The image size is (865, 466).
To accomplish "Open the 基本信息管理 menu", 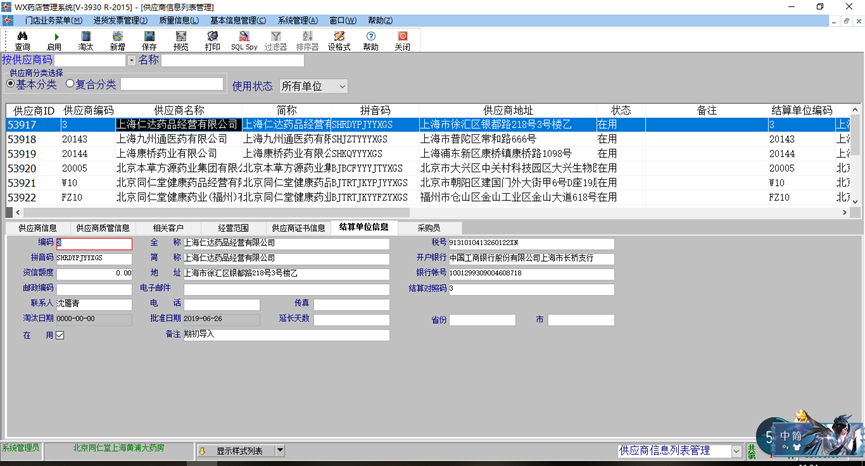I will [238, 20].
